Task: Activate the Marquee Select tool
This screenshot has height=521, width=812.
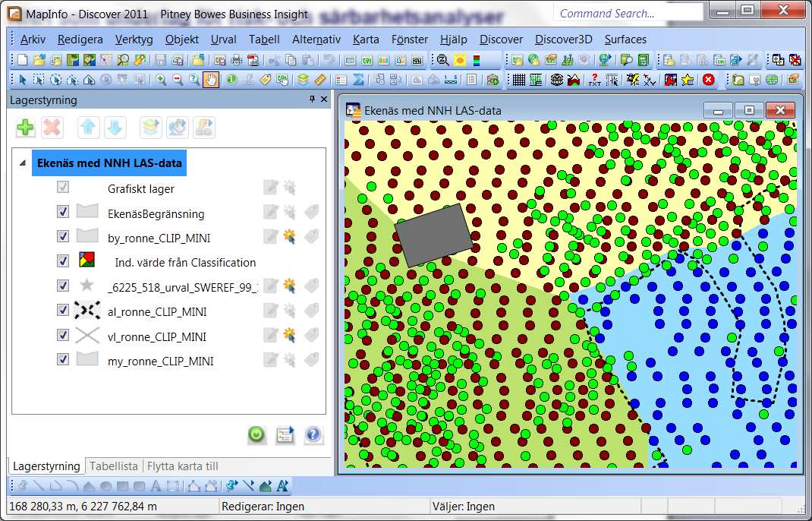Action: 39,80
